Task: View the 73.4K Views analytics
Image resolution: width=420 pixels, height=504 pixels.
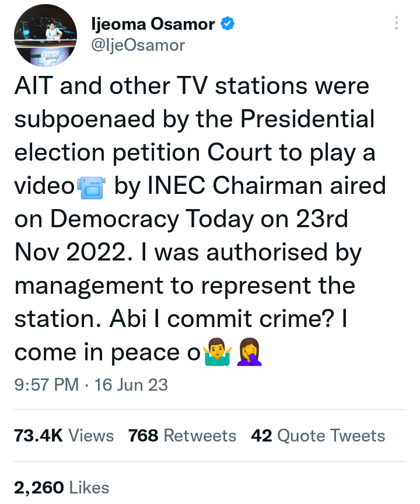Action: (64, 436)
